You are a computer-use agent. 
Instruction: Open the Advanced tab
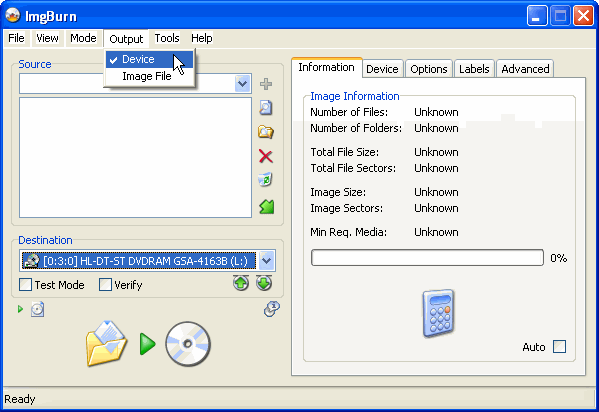(525, 69)
